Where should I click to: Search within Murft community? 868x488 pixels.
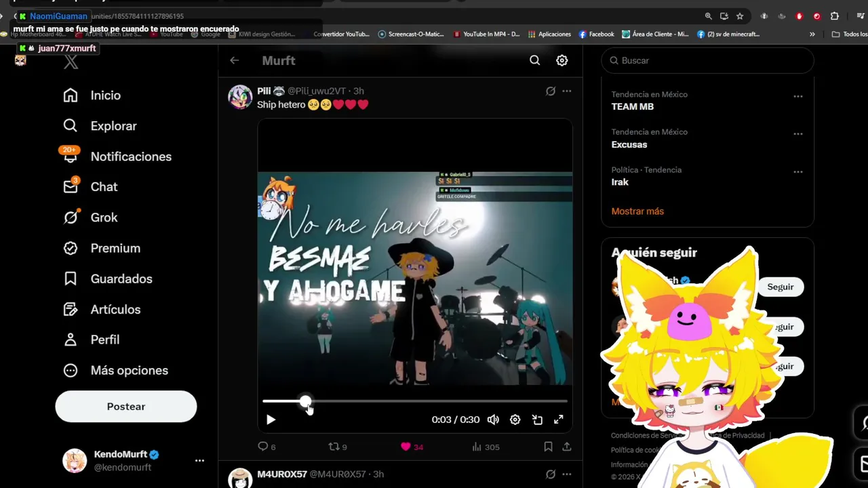535,60
